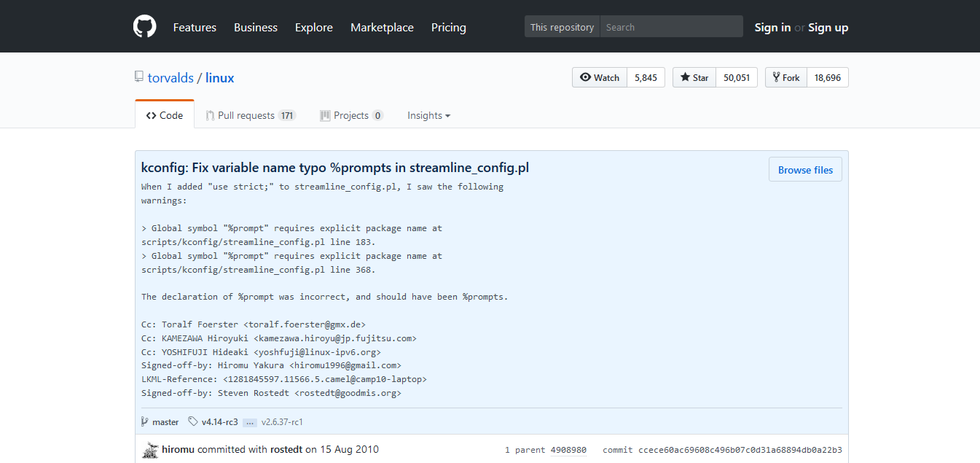Open the rostedt committer link
This screenshot has width=980, height=463.
[x=286, y=449]
